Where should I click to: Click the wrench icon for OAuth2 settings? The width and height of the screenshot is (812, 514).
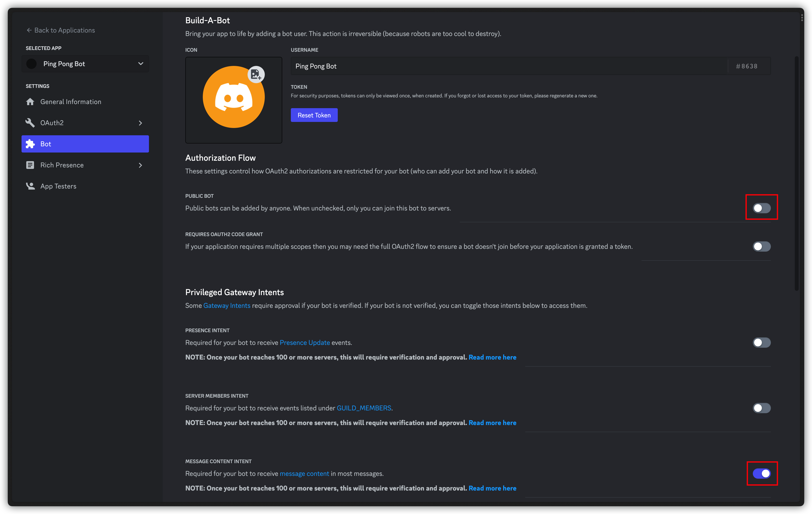coord(30,123)
